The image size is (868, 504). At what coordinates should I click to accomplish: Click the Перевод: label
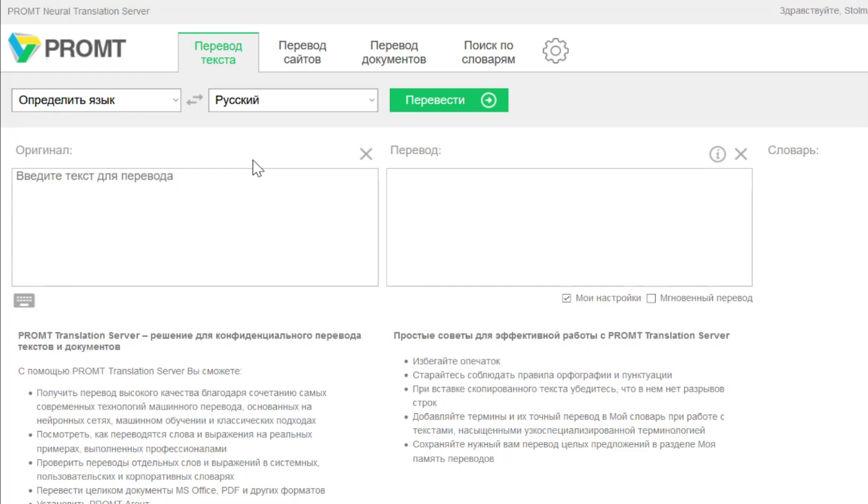[415, 150]
